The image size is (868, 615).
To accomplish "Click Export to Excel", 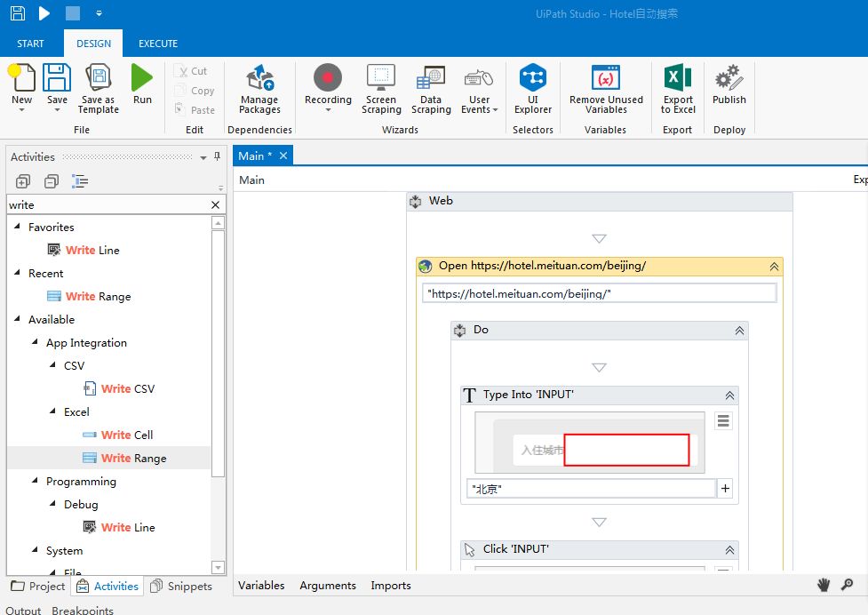I will (x=678, y=89).
